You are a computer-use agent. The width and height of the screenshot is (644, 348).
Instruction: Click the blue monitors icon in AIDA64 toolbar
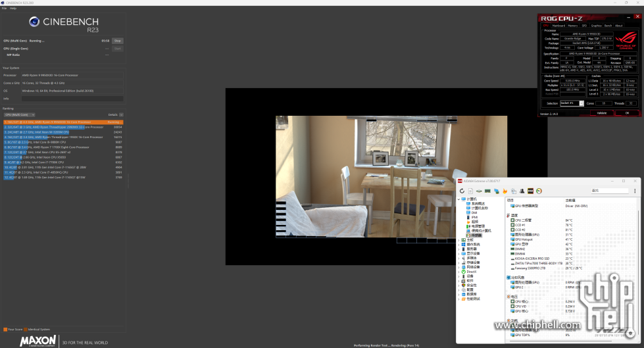pyautogui.click(x=496, y=191)
